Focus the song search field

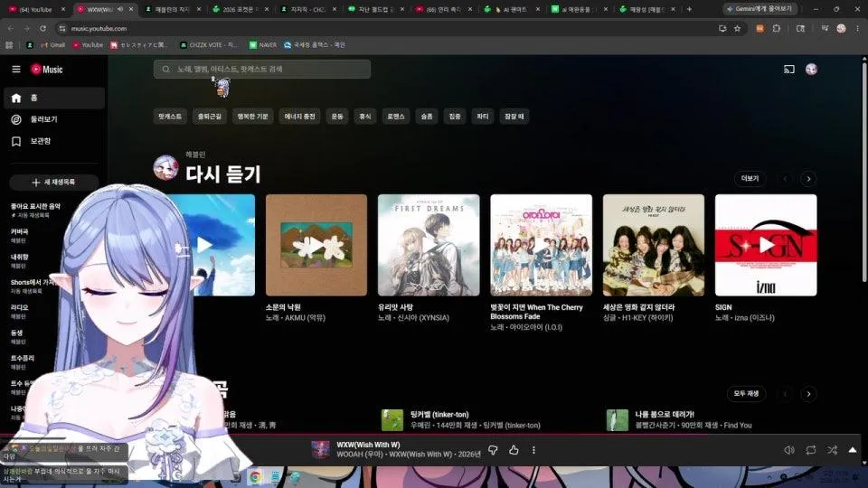pyautogui.click(x=262, y=70)
